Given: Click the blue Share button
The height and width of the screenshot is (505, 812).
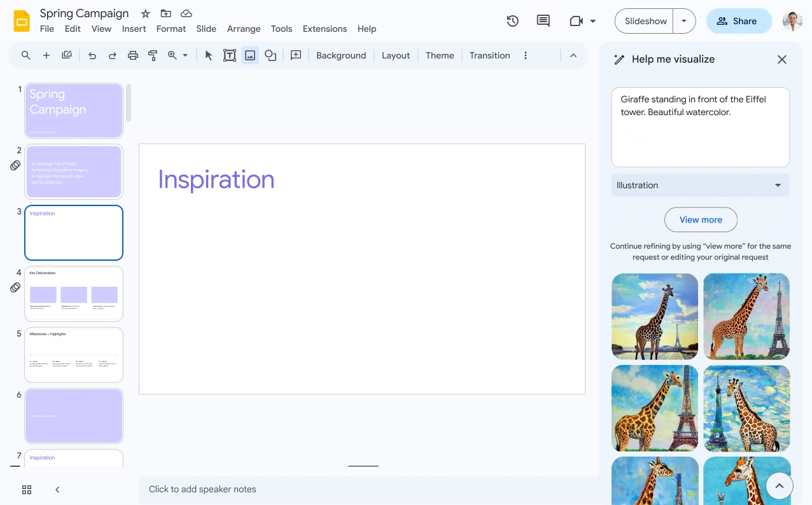Looking at the screenshot, I should click(738, 21).
